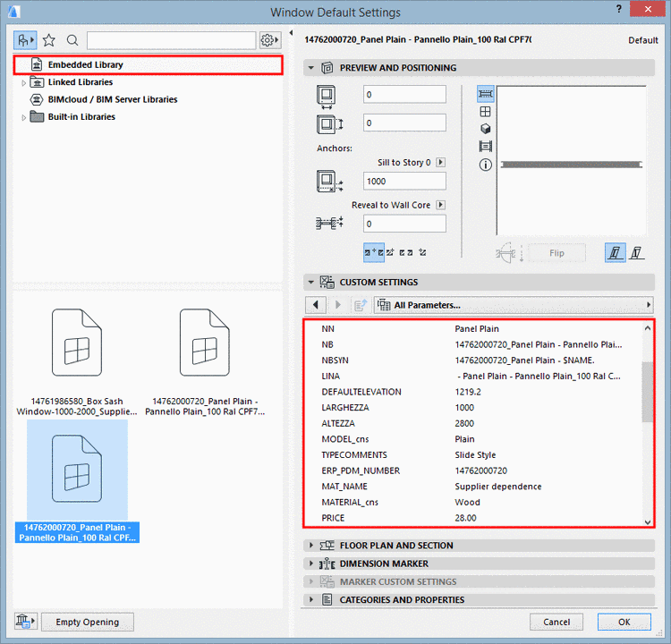Show the preview info icon
Image resolution: width=671 pixels, height=644 pixels.
click(485, 165)
